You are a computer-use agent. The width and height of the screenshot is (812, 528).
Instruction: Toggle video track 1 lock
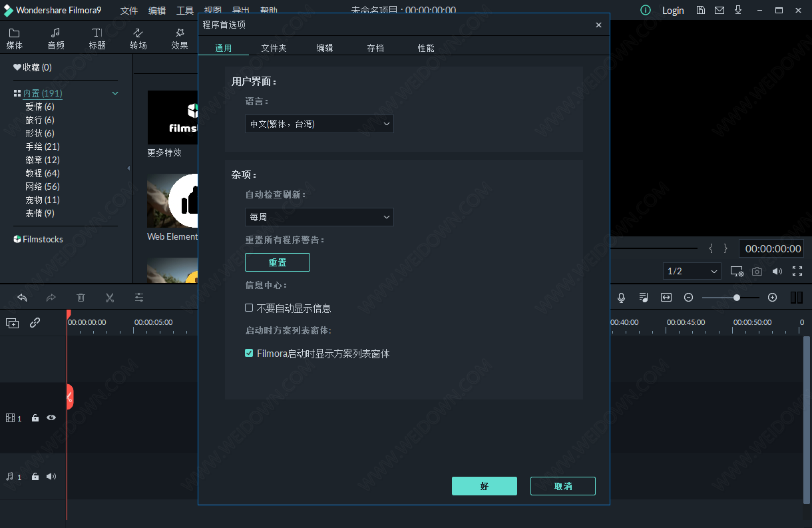[x=35, y=418]
